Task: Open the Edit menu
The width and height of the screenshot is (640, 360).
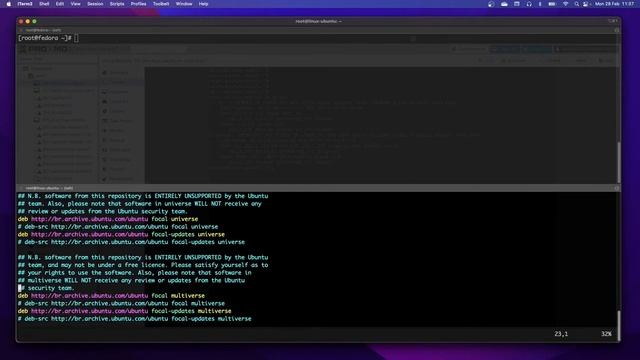Action: click(x=60, y=4)
